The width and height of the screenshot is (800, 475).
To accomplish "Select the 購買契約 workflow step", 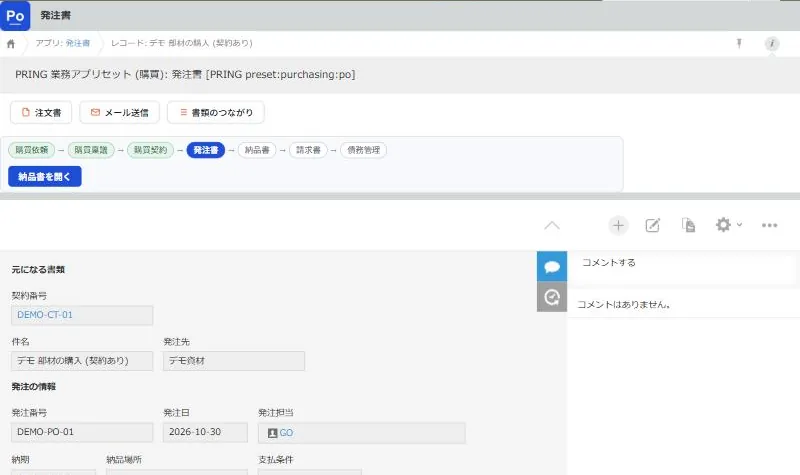I will coord(151,150).
